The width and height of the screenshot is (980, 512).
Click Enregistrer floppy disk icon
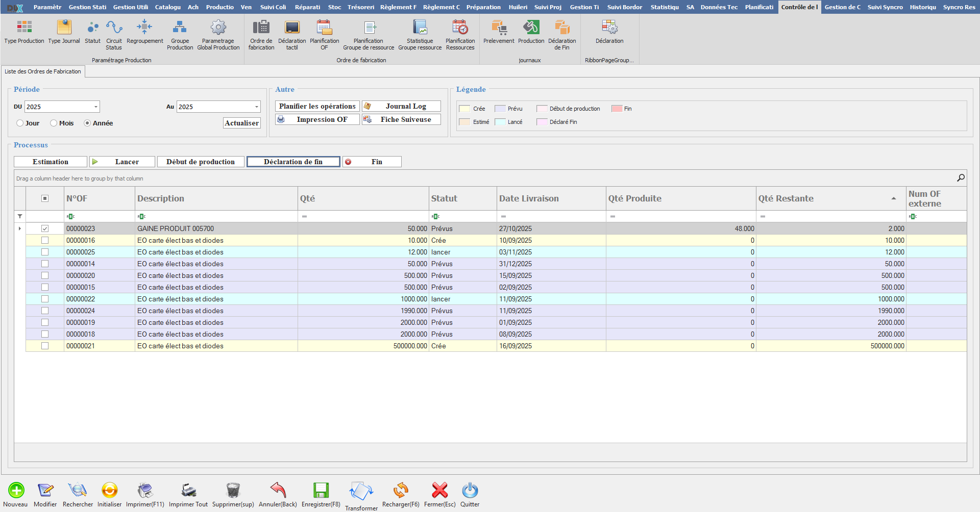tap(321, 491)
